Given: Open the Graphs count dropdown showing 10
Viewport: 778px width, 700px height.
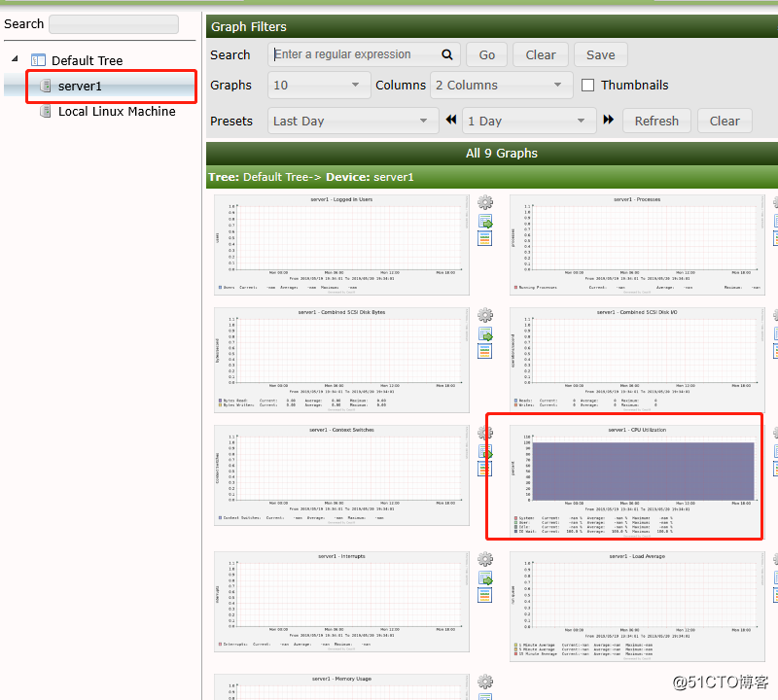Looking at the screenshot, I should point(319,86).
